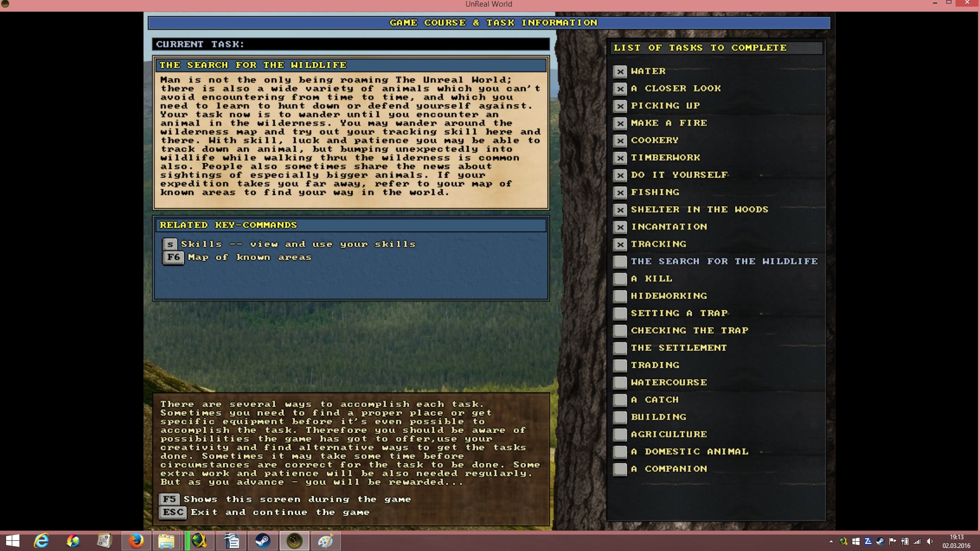
Task: Check the A COMPANION task box
Action: click(620, 469)
